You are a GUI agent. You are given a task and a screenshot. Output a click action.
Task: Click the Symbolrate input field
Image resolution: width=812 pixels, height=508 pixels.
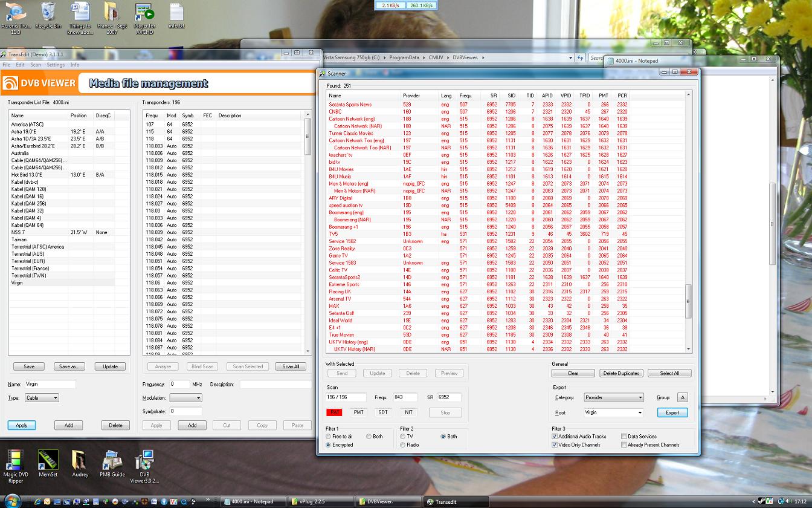click(x=185, y=411)
